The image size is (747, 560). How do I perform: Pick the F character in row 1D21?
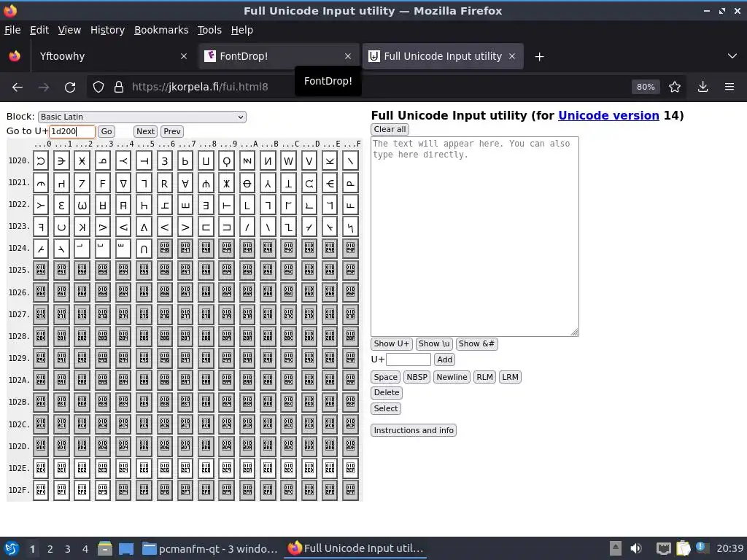pyautogui.click(x=102, y=183)
